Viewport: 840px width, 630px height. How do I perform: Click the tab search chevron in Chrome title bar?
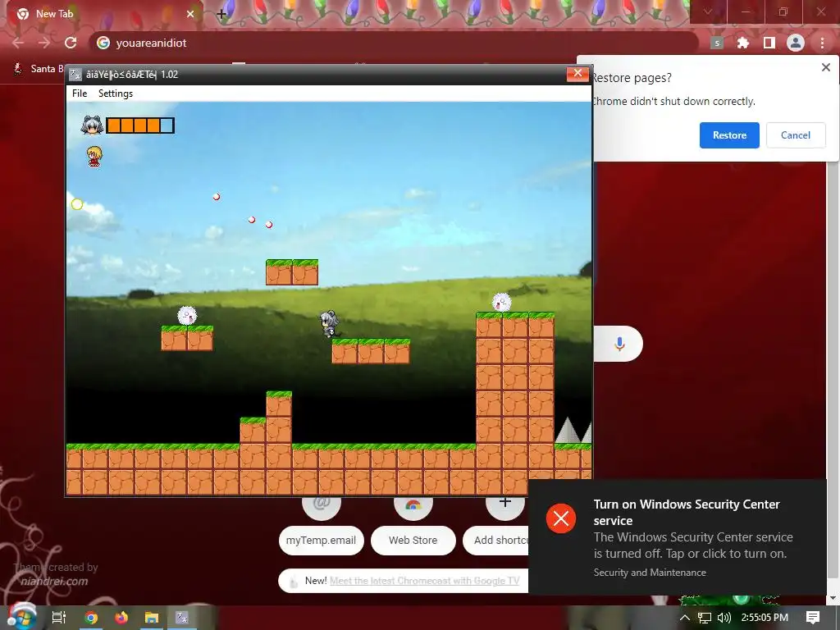(708, 11)
